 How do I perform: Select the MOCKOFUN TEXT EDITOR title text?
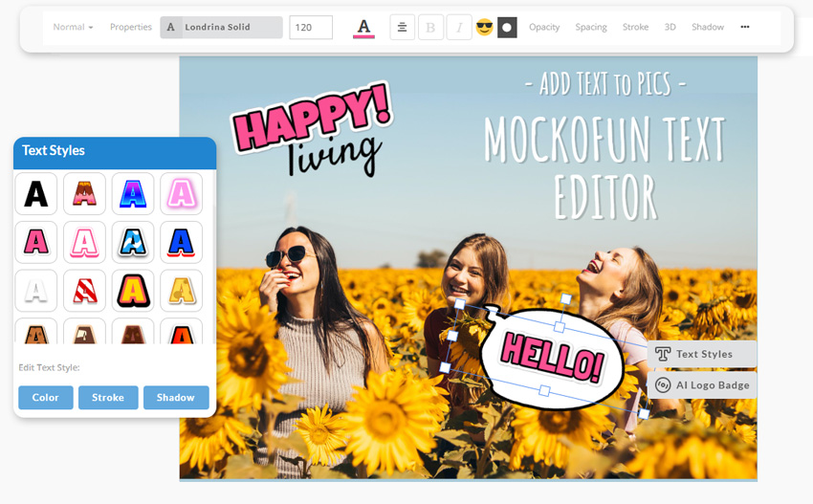(604, 167)
